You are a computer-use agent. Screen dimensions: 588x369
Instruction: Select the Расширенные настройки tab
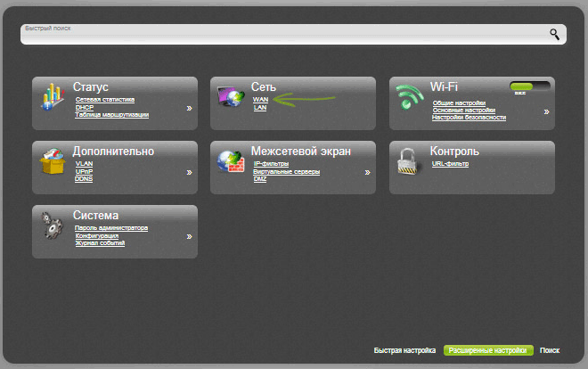coord(487,351)
